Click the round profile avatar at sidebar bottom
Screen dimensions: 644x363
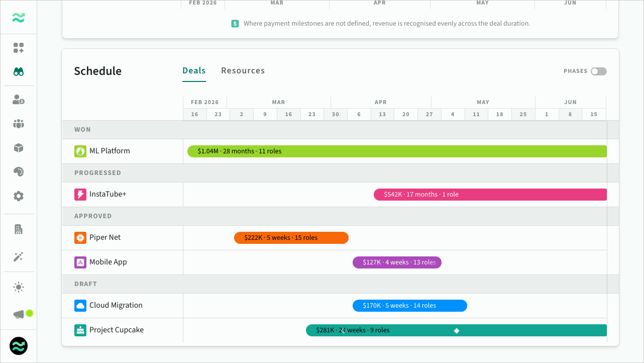click(x=19, y=346)
